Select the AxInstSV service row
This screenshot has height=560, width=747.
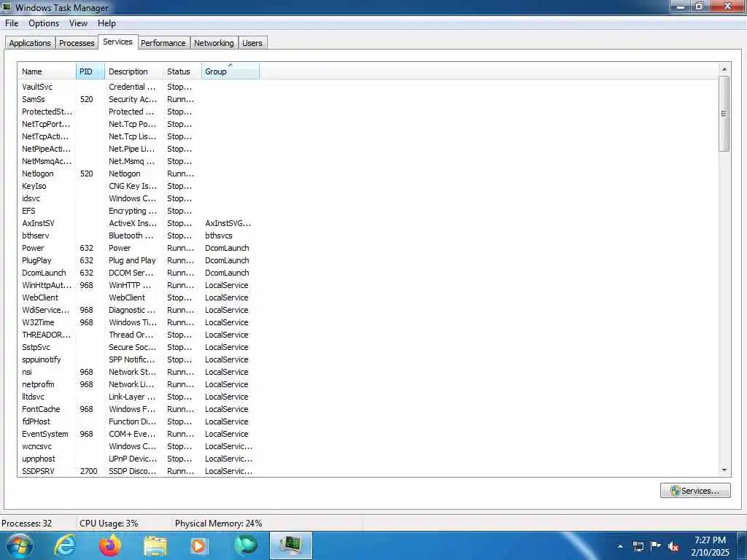pyautogui.click(x=138, y=223)
